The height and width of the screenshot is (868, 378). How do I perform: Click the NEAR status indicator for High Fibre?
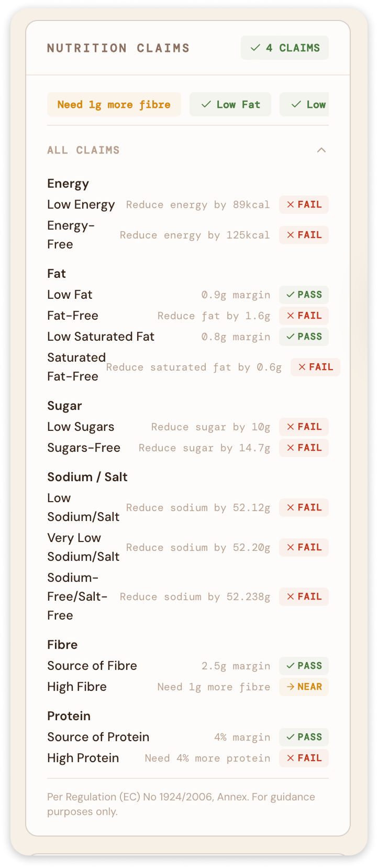304,687
